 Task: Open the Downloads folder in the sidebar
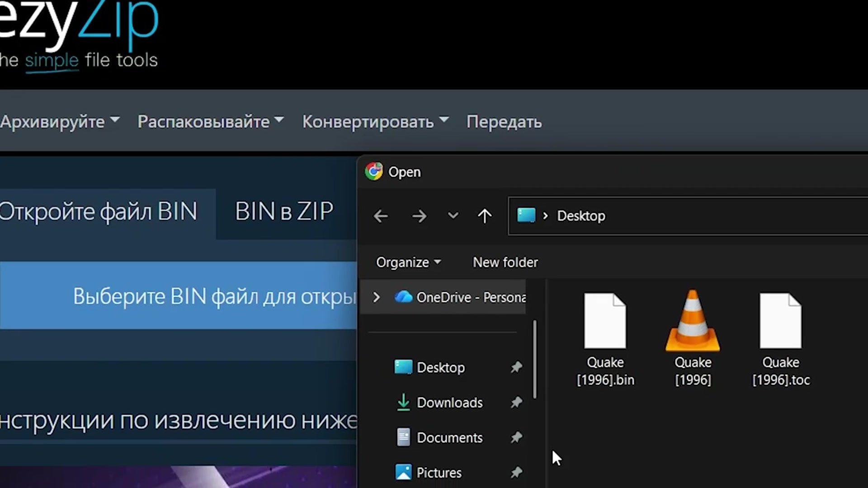tap(449, 403)
